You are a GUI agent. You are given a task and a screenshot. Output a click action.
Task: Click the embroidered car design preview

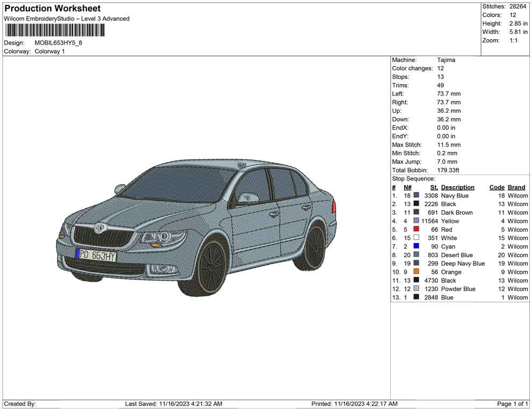click(x=197, y=228)
